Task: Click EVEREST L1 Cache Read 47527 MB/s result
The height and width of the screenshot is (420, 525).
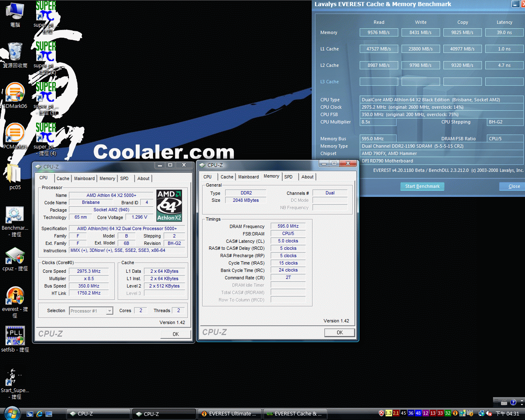Action: click(379, 49)
